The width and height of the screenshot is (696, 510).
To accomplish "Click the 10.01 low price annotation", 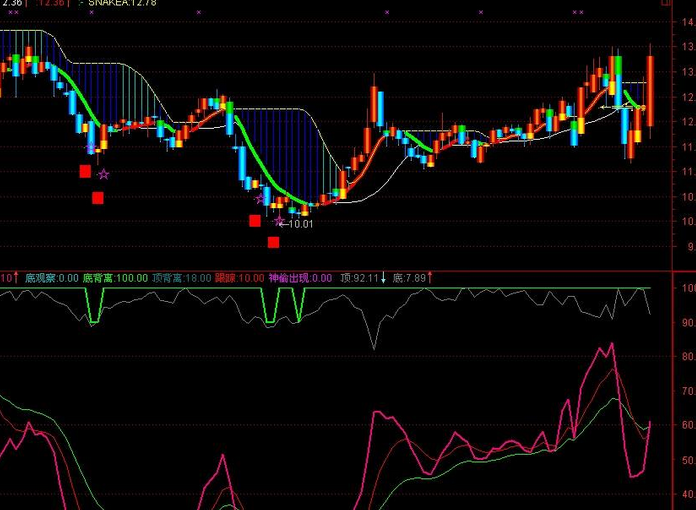I will [301, 224].
